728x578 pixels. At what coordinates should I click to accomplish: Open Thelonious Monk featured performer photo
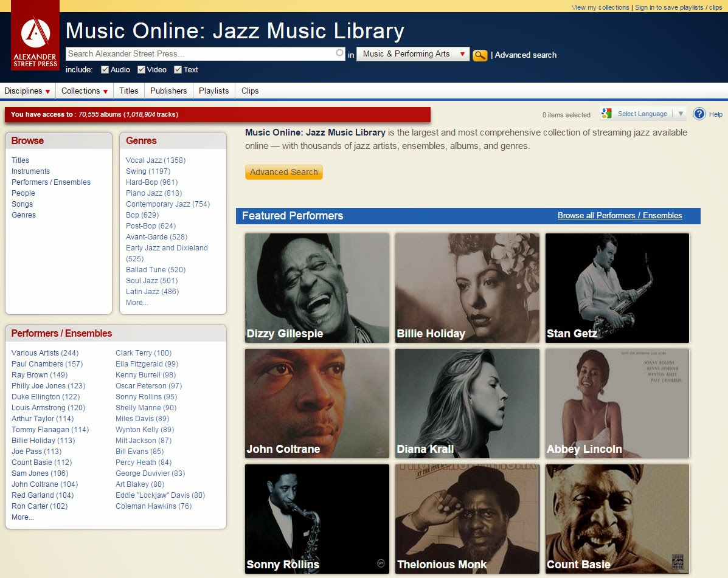coord(467,518)
